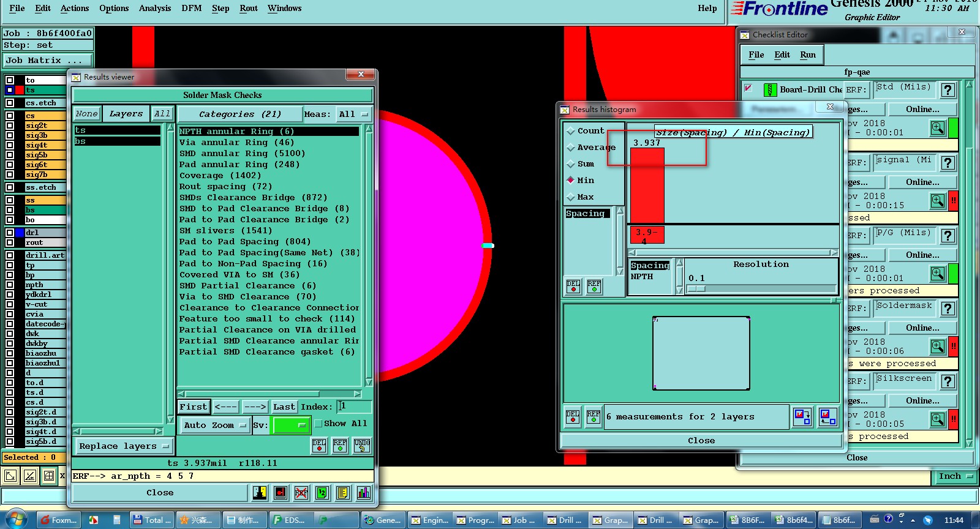Viewport: 980px width, 529px height.
Task: Open the Job Matrix ... button menu
Action: (x=48, y=61)
